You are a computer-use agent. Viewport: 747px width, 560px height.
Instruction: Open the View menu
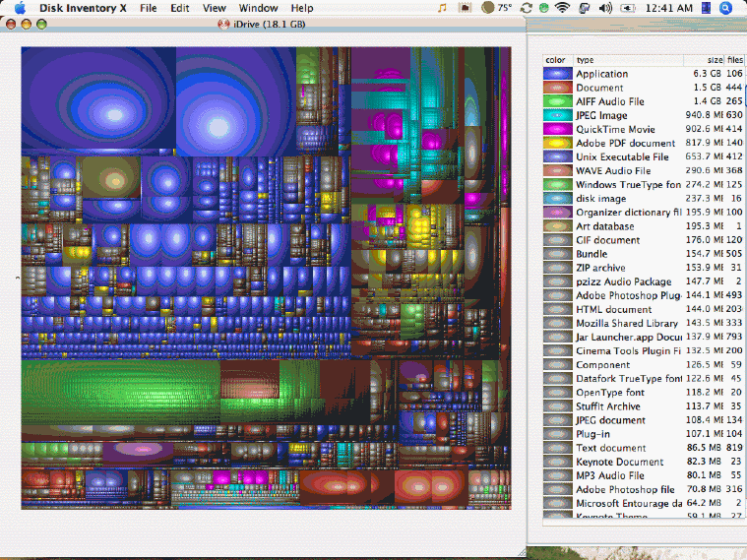point(214,8)
